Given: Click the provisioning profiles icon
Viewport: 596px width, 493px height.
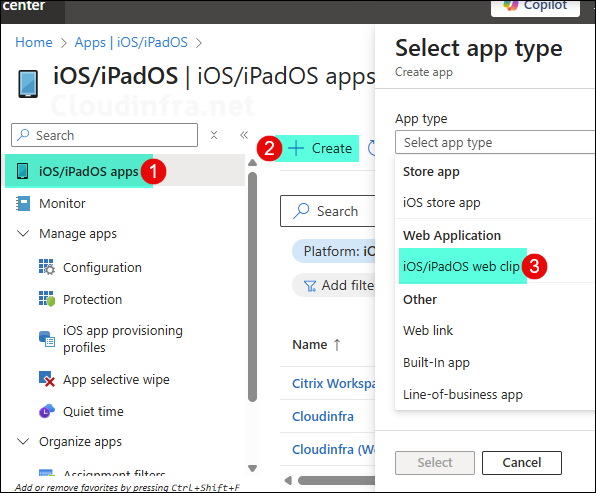Looking at the screenshot, I should pos(47,339).
